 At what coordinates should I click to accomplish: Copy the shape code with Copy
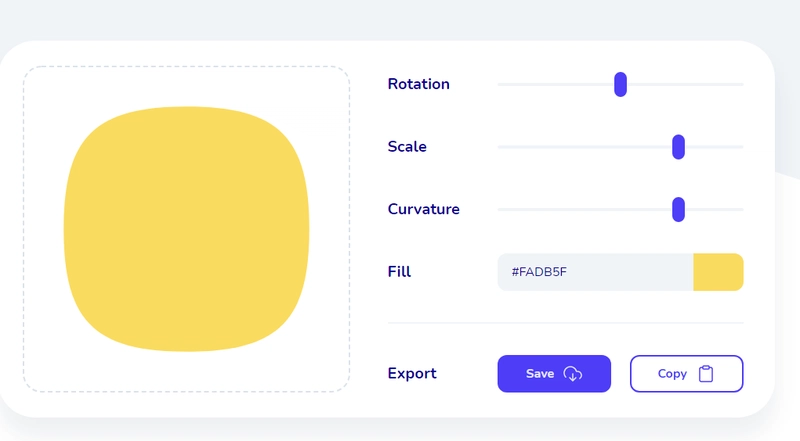(686, 374)
